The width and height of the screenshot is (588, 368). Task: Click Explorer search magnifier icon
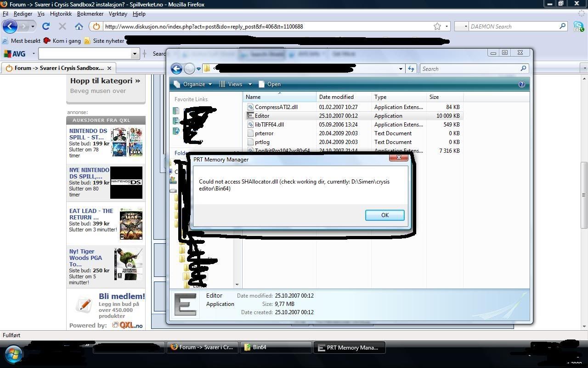[523, 69]
